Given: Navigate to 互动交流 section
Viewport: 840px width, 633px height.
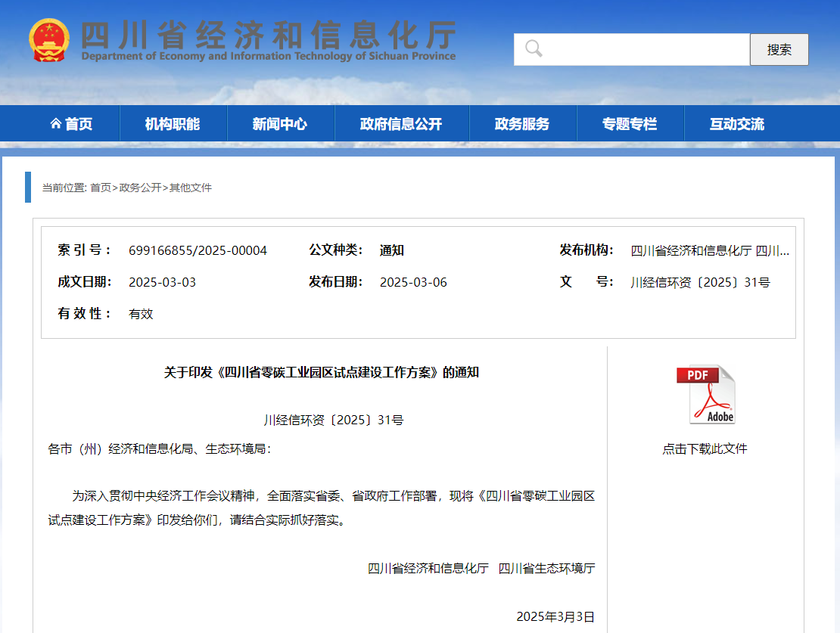Looking at the screenshot, I should 736,124.
